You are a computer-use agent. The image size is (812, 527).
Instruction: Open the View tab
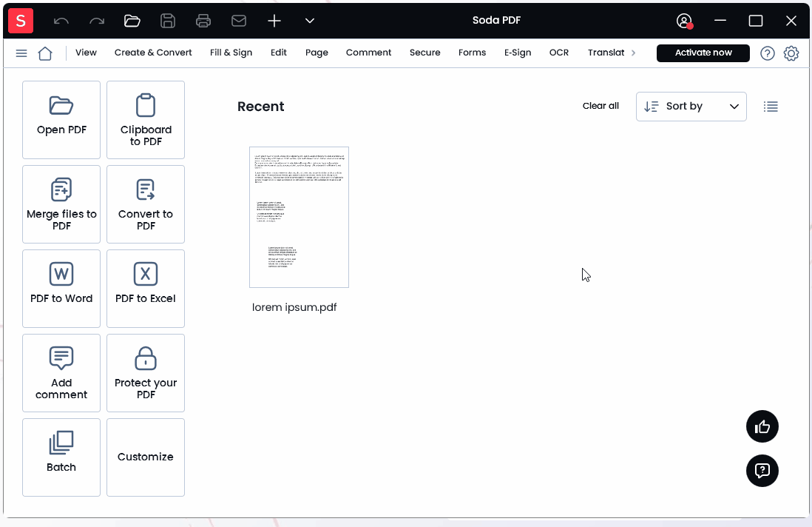86,53
